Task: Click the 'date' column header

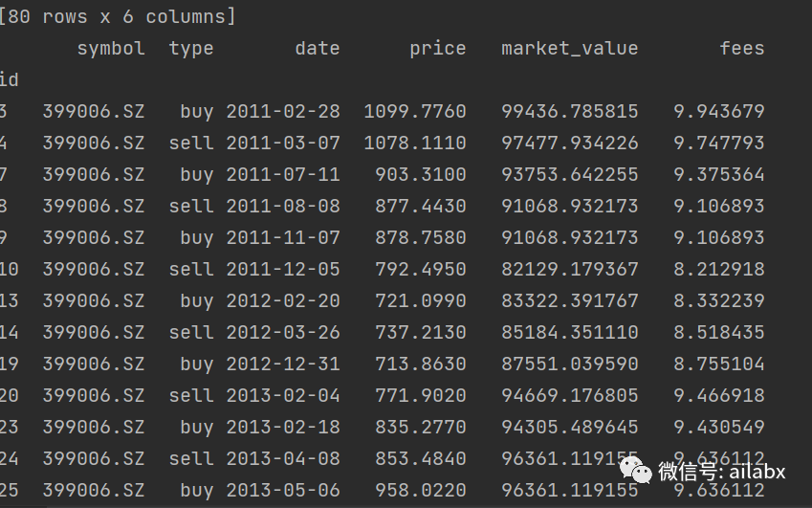Action: pos(317,48)
